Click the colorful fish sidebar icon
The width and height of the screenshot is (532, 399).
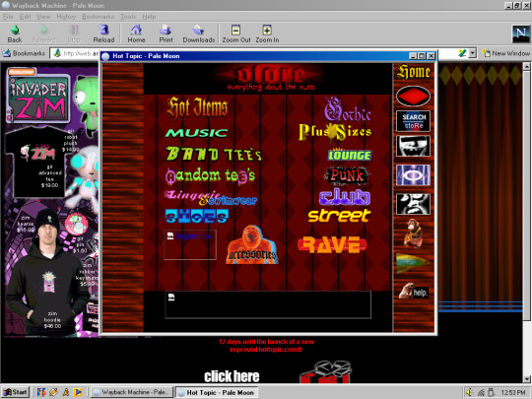[413, 263]
